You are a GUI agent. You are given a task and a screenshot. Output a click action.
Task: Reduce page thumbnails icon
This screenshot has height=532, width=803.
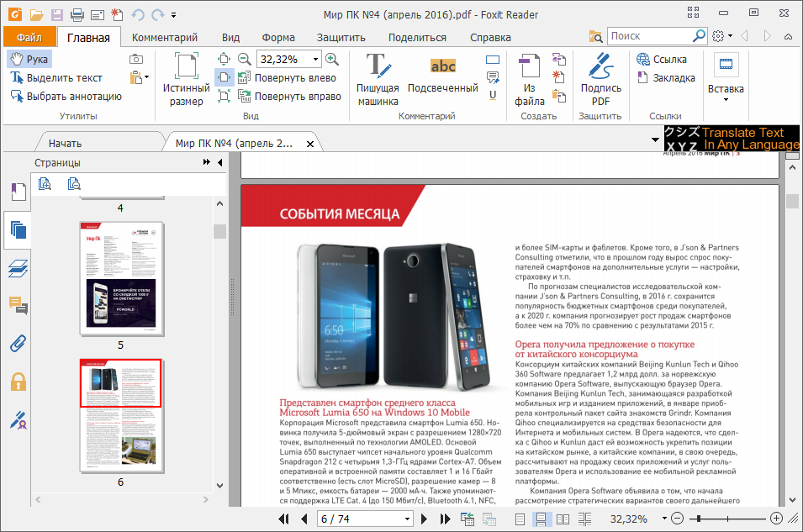pyautogui.click(x=74, y=184)
